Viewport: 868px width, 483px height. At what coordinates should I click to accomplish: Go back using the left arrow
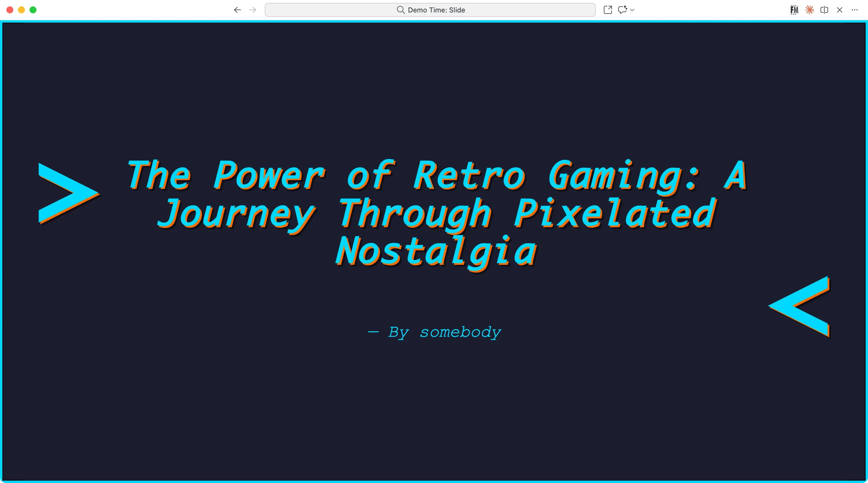(x=237, y=10)
